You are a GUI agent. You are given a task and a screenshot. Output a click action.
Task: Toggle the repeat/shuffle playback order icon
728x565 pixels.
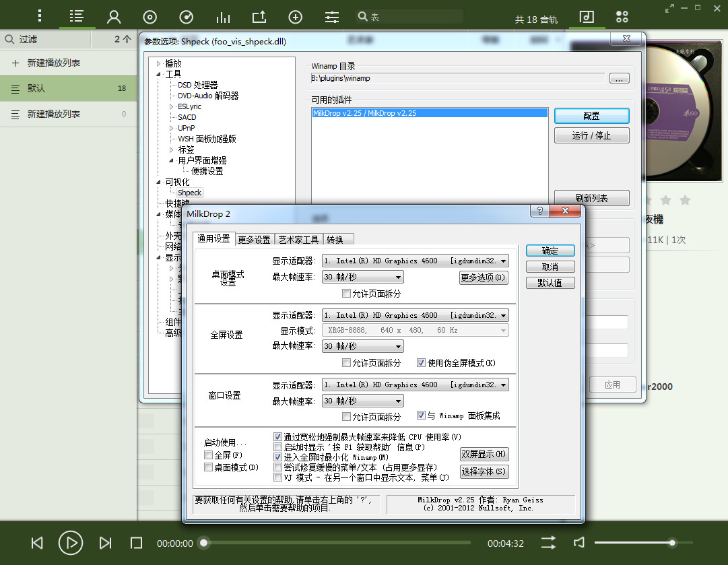tap(548, 543)
